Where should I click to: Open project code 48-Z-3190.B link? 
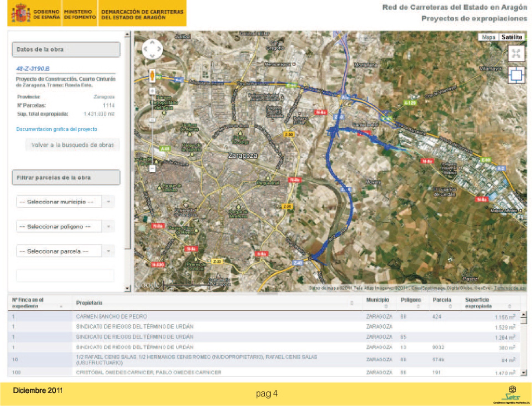33,68
